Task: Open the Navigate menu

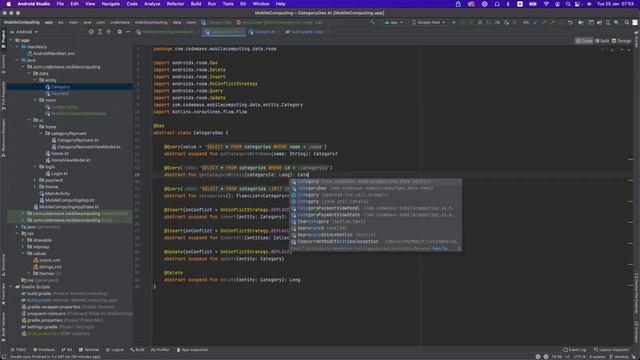Action: (111, 4)
